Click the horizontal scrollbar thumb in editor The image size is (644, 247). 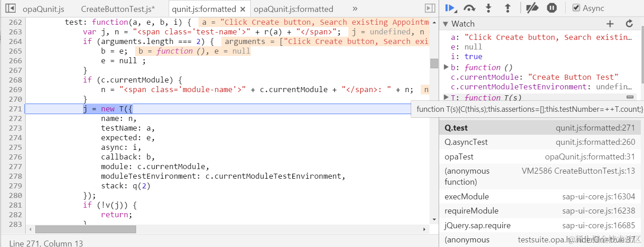pos(86,229)
